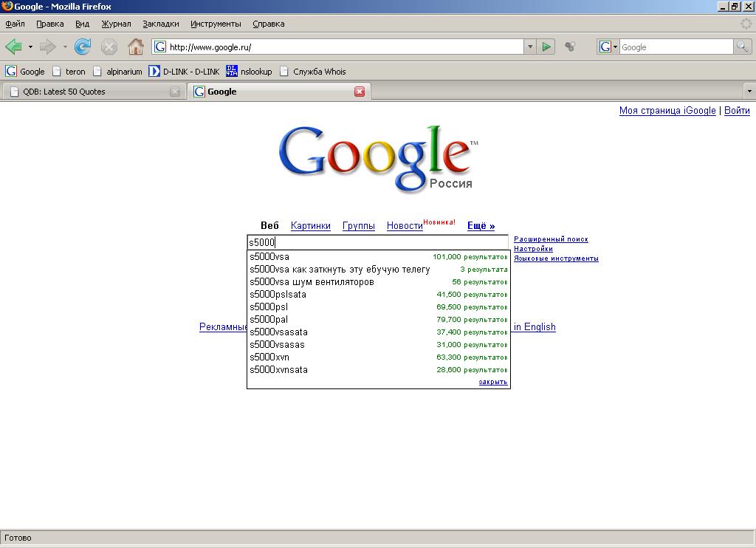The height and width of the screenshot is (548, 756).
Task: Click the Home toolbar icon
Action: coord(136,47)
